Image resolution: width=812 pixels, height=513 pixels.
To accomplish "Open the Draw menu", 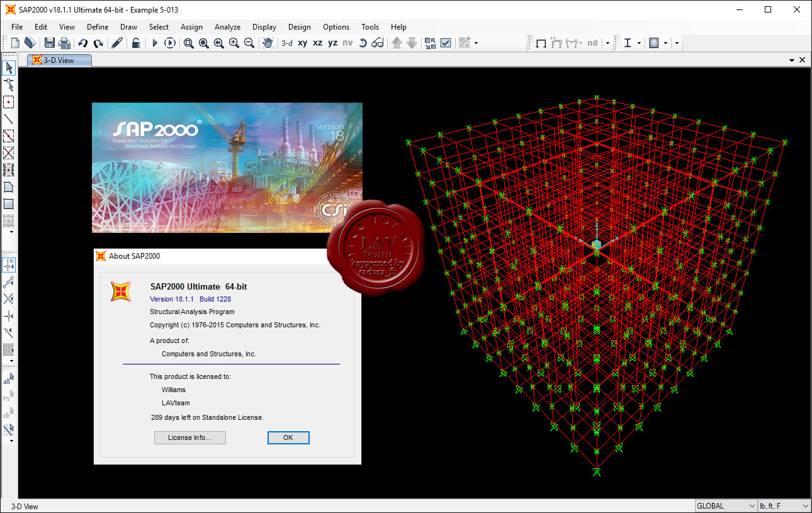I will 128,27.
